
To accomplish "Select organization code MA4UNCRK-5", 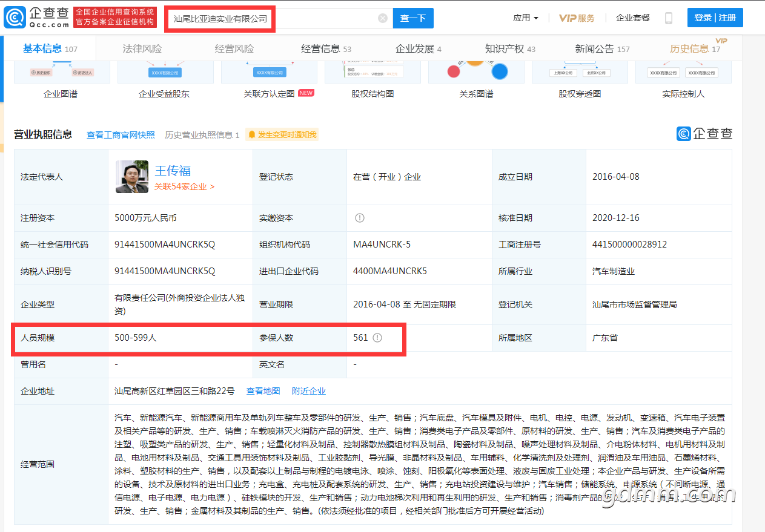I will (382, 245).
